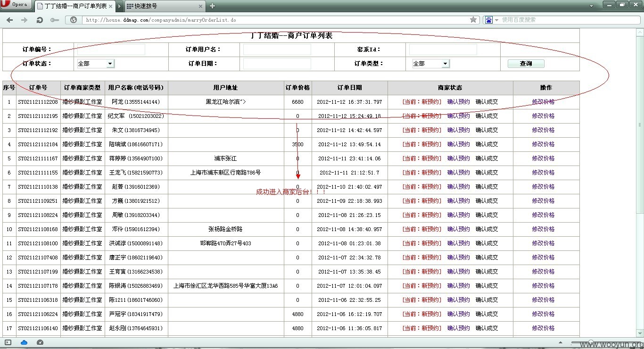Go forward with the forward arrow
Screen dimensions: 644x349
point(25,20)
